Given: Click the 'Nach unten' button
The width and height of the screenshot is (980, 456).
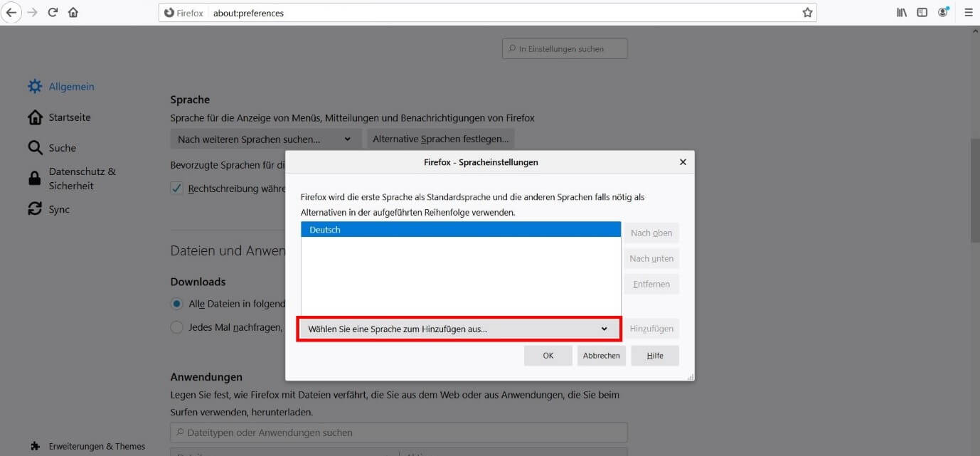Looking at the screenshot, I should [x=651, y=259].
